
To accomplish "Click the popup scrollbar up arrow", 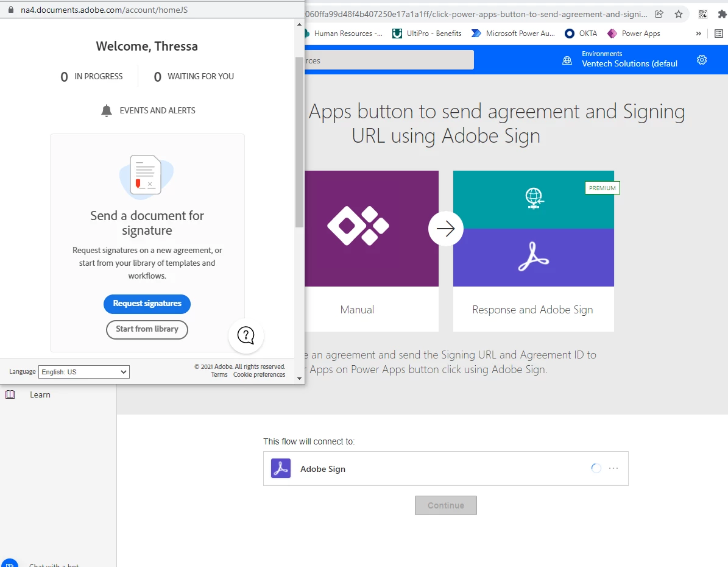I will pos(300,24).
